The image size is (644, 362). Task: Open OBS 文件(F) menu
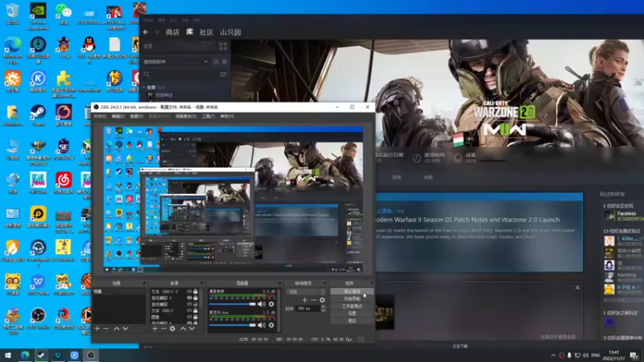pos(100,117)
